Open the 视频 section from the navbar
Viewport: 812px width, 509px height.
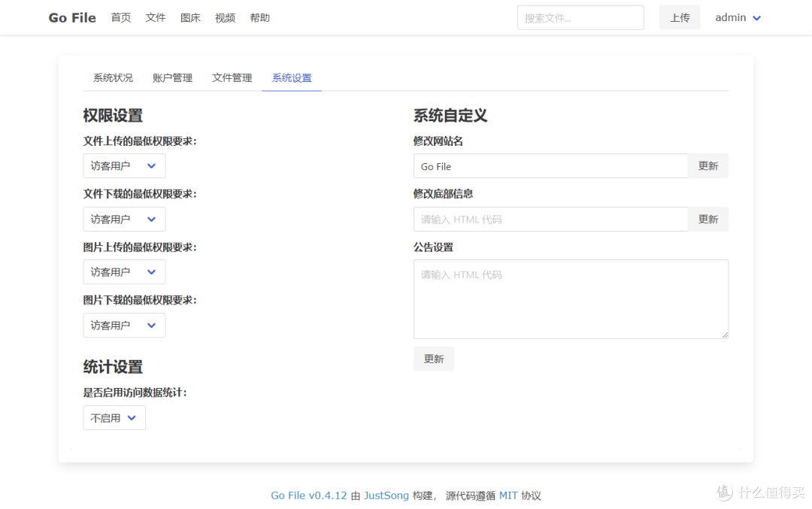point(225,17)
